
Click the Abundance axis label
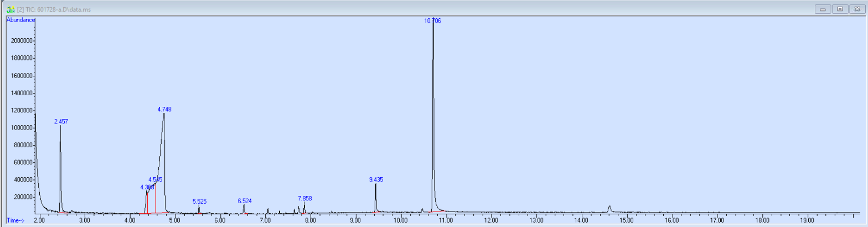pyautogui.click(x=20, y=20)
